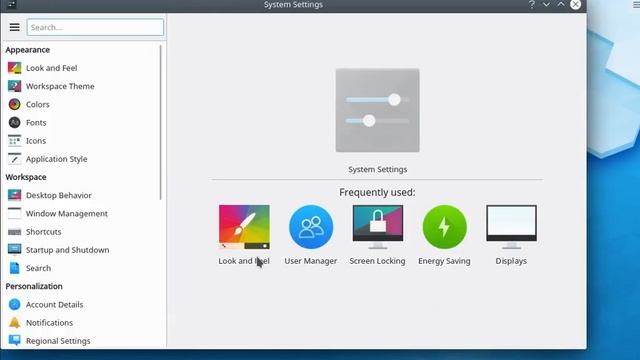Focus the Search settings field
The image size is (640, 360).
[x=95, y=27]
